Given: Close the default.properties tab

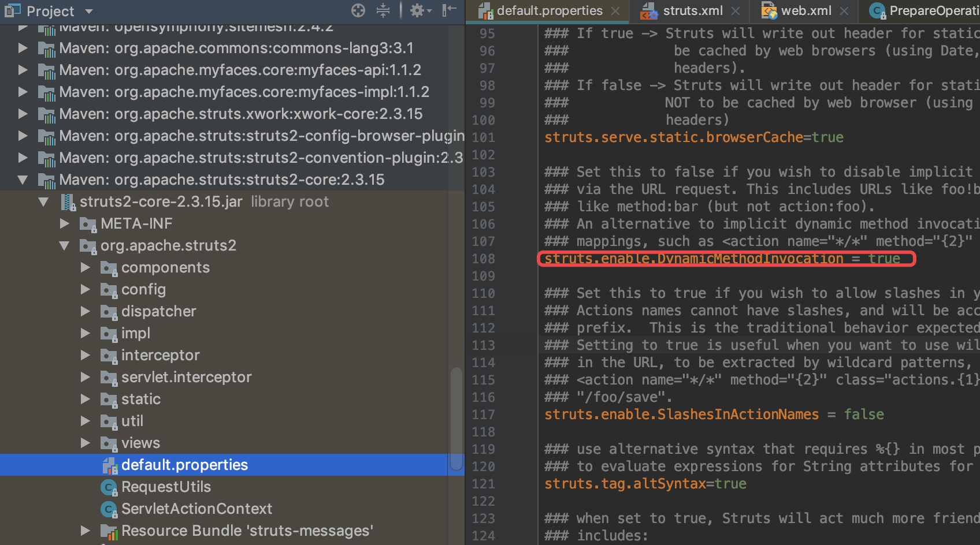Looking at the screenshot, I should tap(616, 11).
